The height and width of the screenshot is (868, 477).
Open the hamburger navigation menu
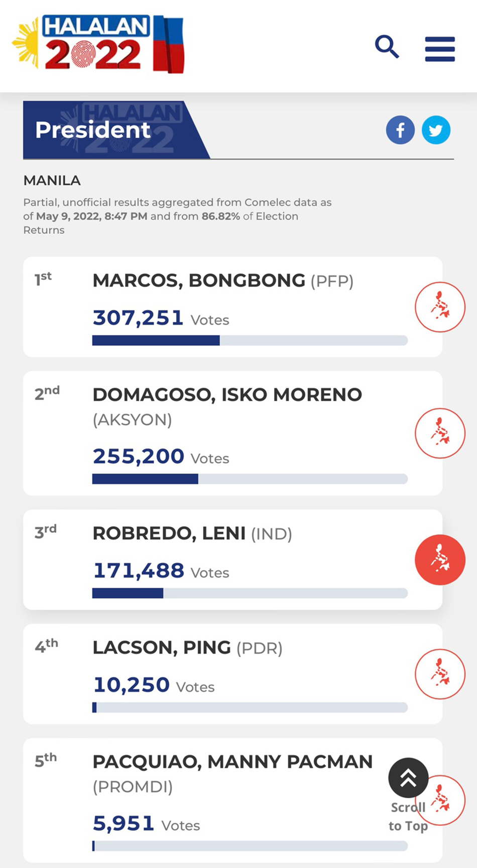click(440, 49)
